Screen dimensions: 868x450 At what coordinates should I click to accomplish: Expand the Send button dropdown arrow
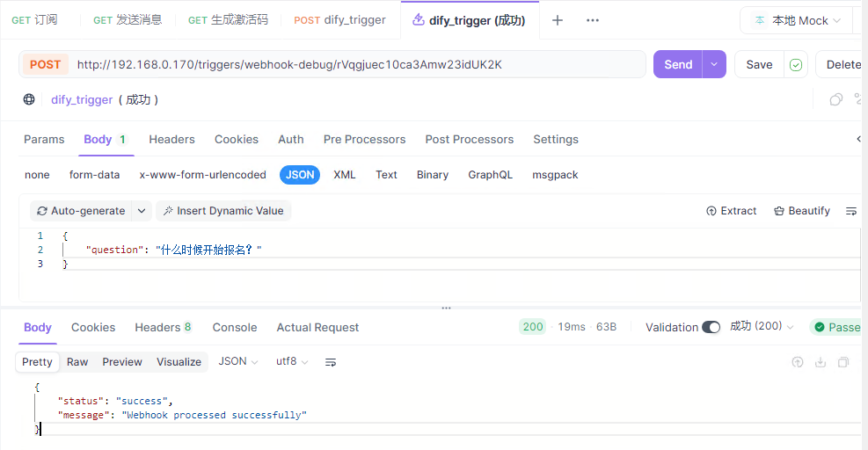coord(714,65)
